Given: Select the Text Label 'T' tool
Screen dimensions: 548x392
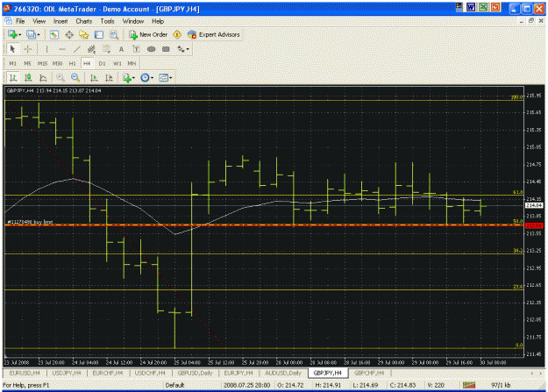Looking at the screenshot, I should 136,49.
